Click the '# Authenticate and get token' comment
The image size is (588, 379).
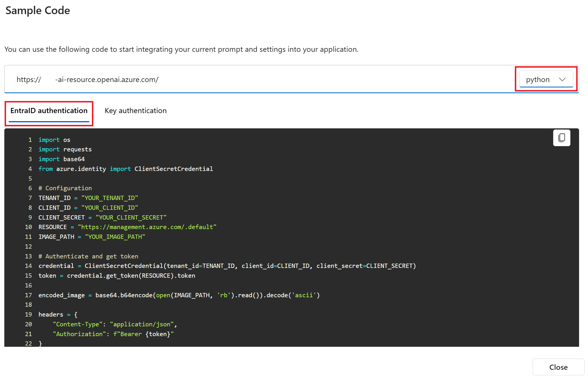88,256
